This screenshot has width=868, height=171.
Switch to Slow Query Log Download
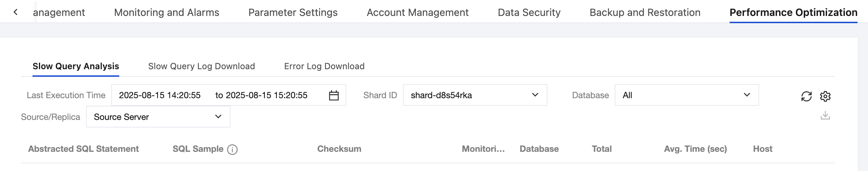coord(201,66)
